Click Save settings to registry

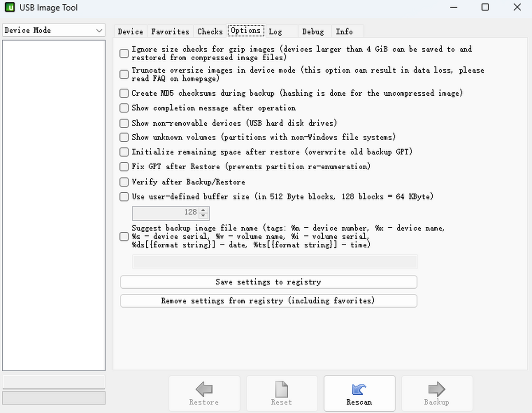pos(269,282)
